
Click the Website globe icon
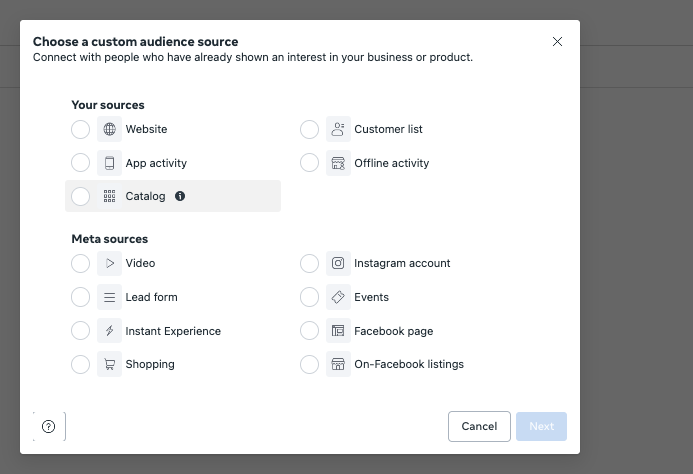click(x=110, y=129)
